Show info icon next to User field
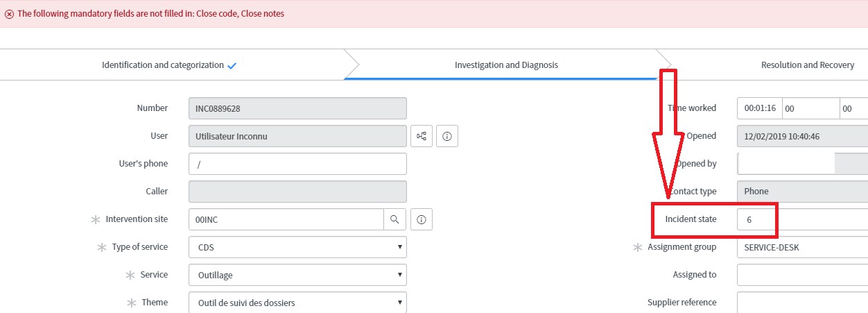This screenshot has height=313, width=868. pyautogui.click(x=447, y=136)
